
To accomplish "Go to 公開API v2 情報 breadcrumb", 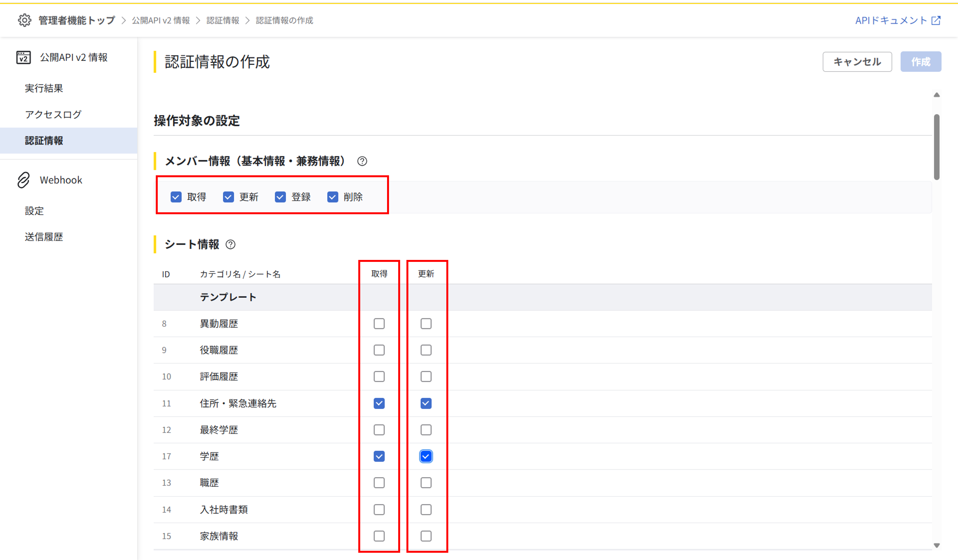I will [x=160, y=20].
